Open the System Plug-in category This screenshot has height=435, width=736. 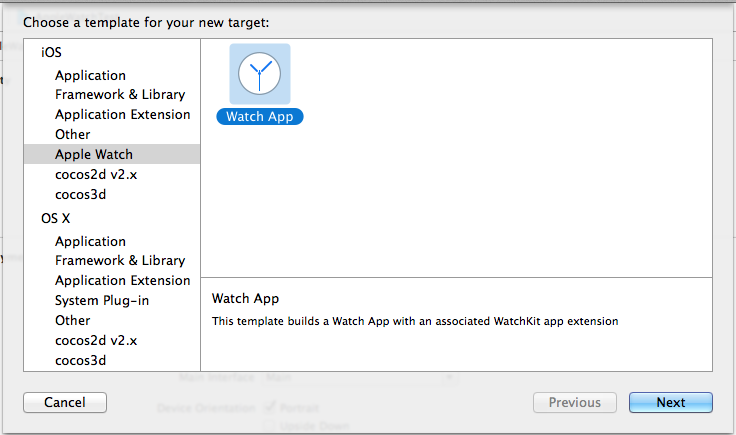click(x=101, y=300)
